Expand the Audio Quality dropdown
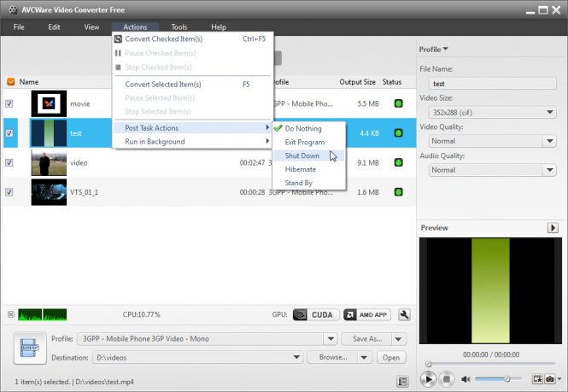This screenshot has height=392, width=568. pyautogui.click(x=491, y=170)
